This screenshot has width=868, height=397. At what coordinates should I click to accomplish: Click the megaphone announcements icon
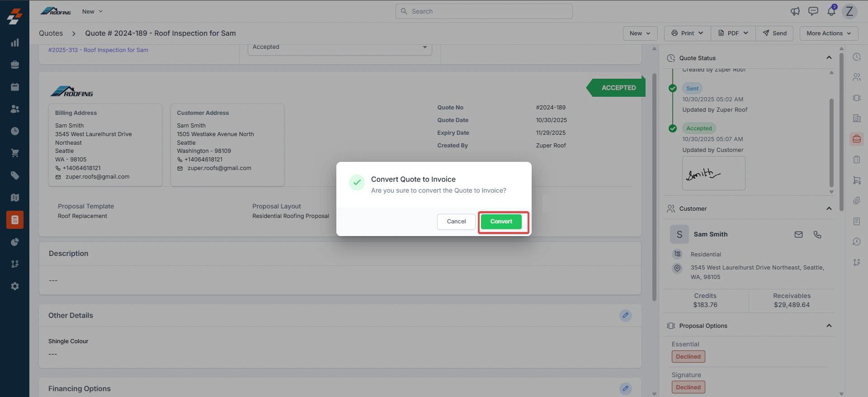[795, 11]
